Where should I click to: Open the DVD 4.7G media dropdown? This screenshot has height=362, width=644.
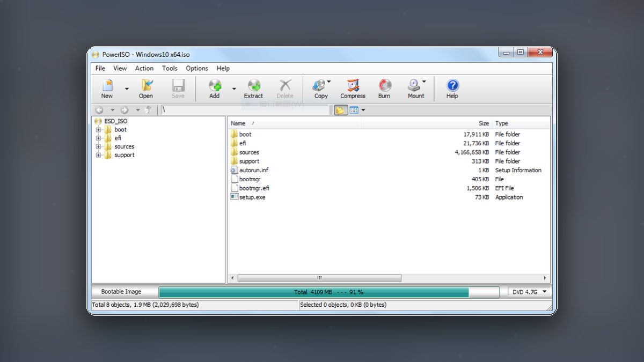tap(529, 292)
